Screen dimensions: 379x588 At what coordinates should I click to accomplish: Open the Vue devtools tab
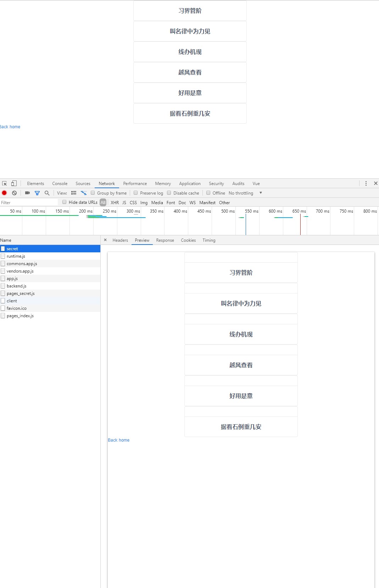click(x=256, y=184)
